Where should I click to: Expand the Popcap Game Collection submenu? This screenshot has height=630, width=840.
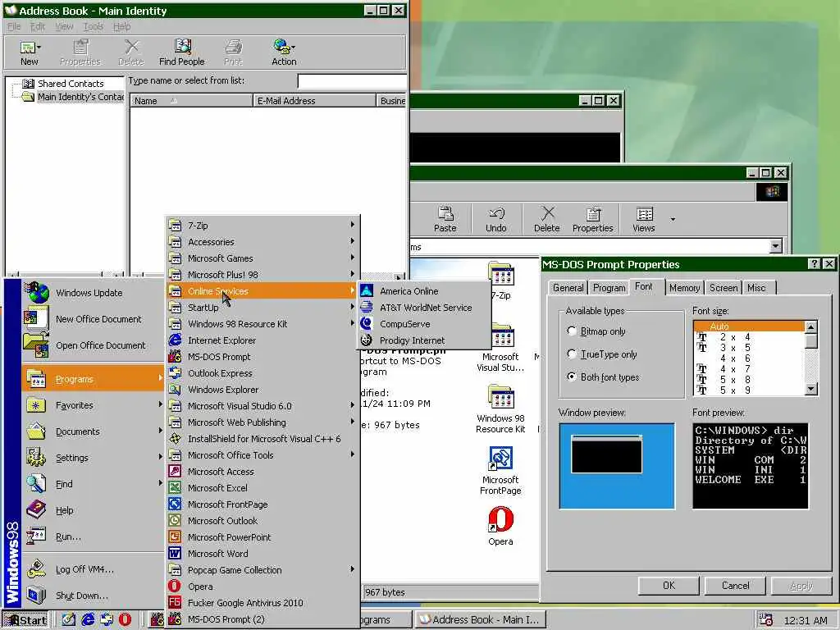click(x=262, y=569)
